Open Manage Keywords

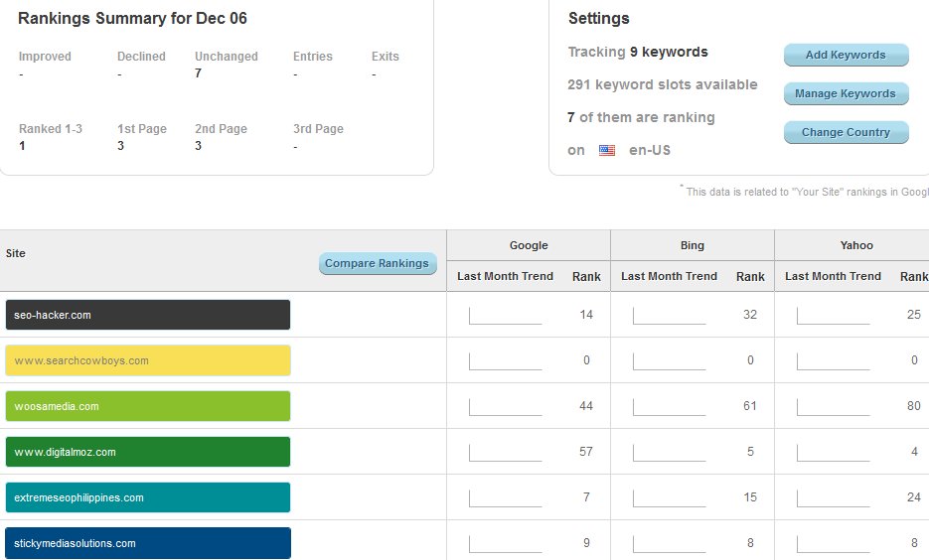tap(846, 93)
